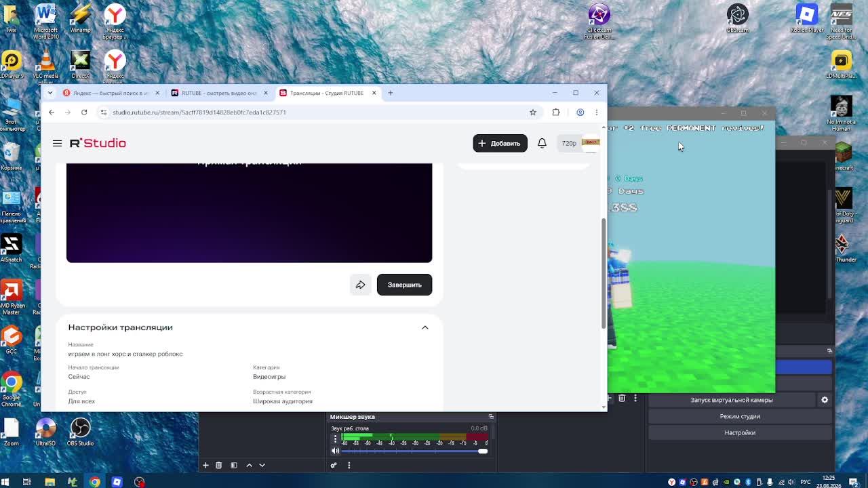Image resolution: width=868 pixels, height=488 pixels.
Task: Open virtual camera settings gear in OBS
Action: click(825, 400)
